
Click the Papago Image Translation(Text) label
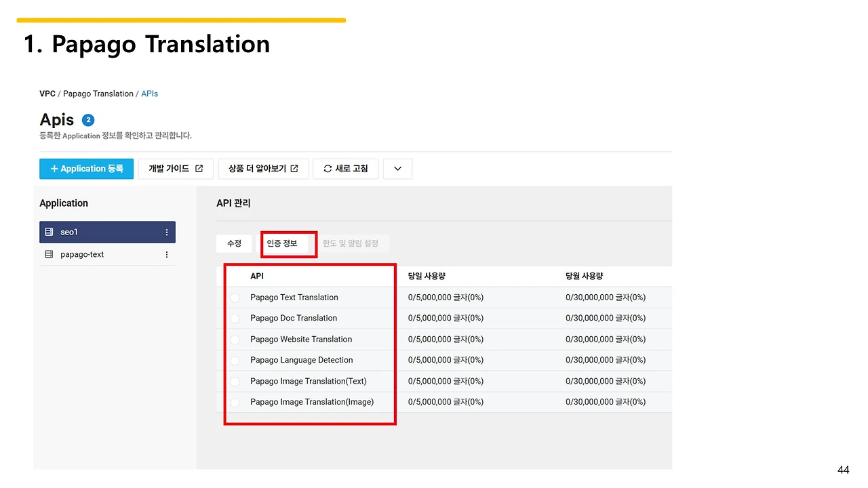pyautogui.click(x=309, y=381)
